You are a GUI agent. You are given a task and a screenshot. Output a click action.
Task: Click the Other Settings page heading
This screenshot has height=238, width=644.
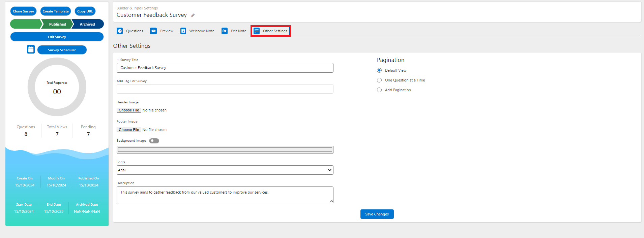[132, 46]
